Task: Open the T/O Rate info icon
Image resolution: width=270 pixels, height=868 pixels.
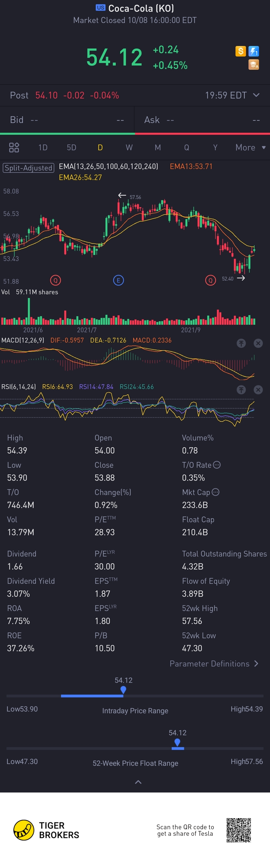Action: (x=217, y=465)
